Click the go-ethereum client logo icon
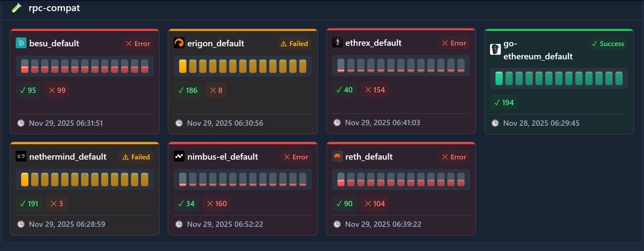 point(495,49)
